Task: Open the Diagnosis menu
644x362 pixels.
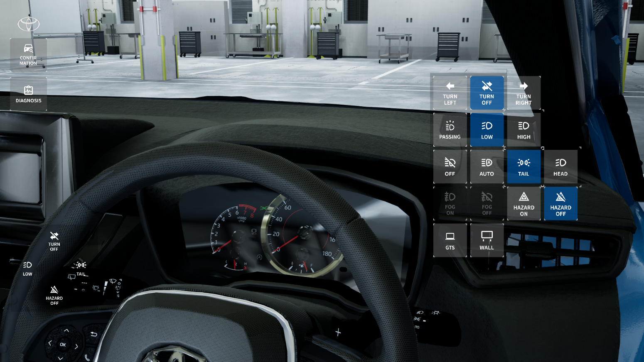Action: coord(28,94)
